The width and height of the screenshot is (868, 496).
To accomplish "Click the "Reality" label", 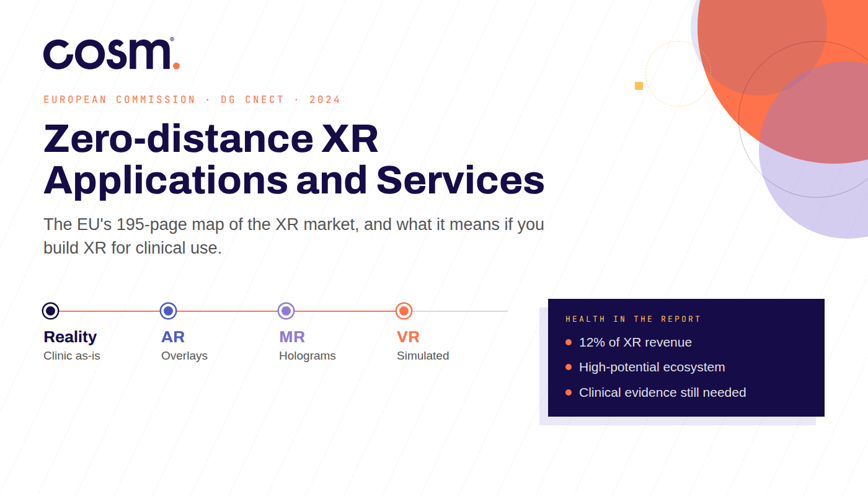I will click(70, 337).
